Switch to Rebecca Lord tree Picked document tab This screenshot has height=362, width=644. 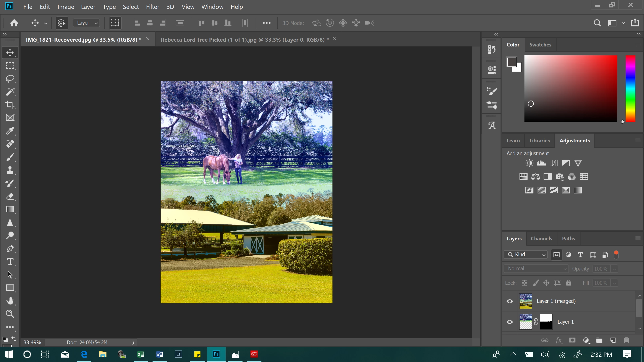(x=245, y=39)
